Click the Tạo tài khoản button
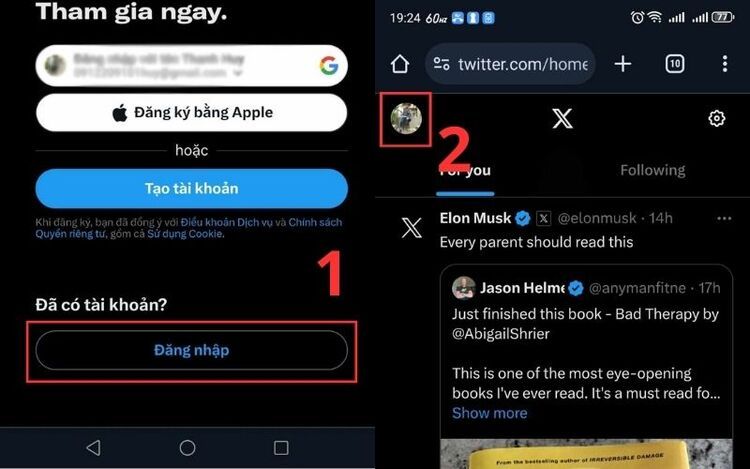 coord(191,188)
